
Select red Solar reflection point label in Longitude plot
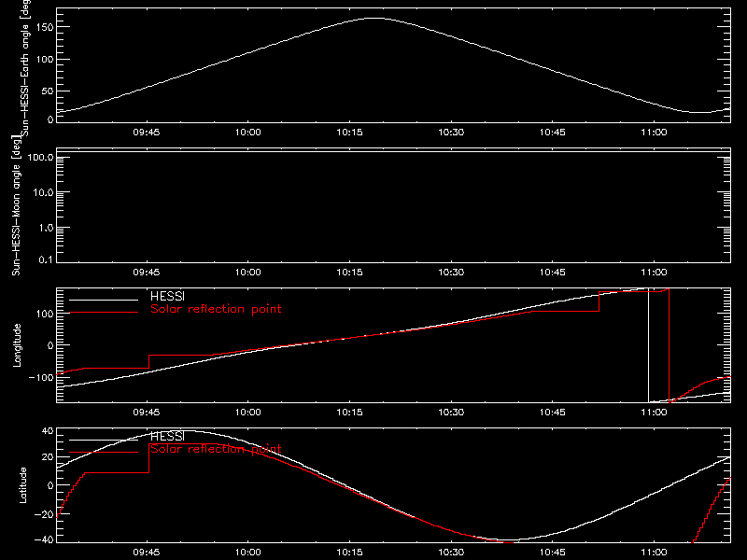click(x=216, y=309)
